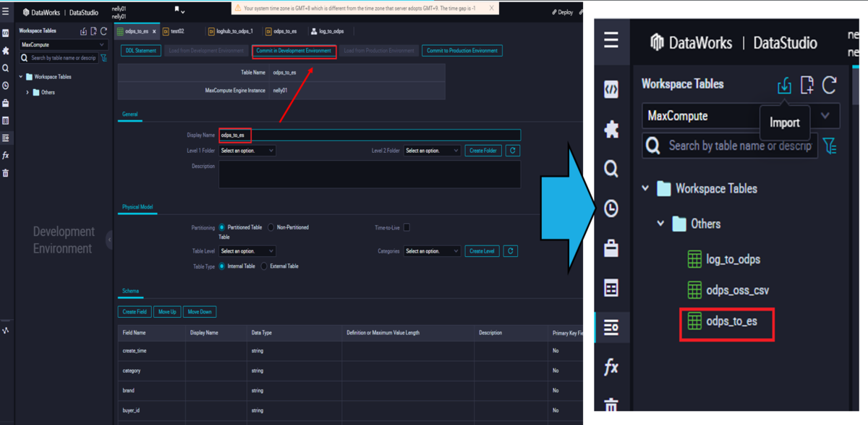Open the hamburger menu in the main DataStudio window

(6, 12)
